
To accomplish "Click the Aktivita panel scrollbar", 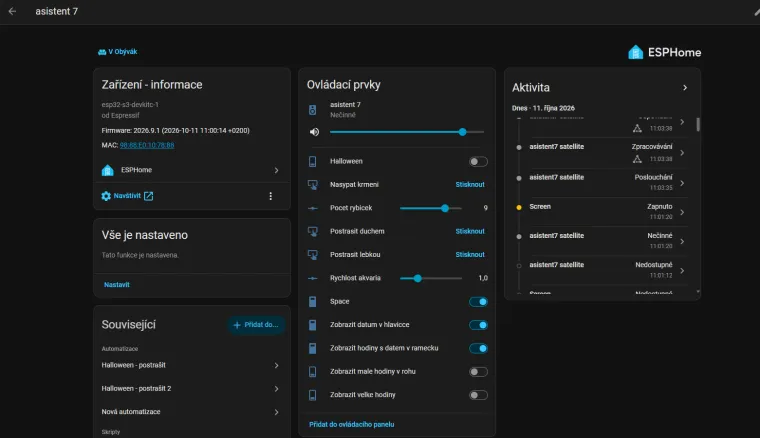I will (x=698, y=125).
